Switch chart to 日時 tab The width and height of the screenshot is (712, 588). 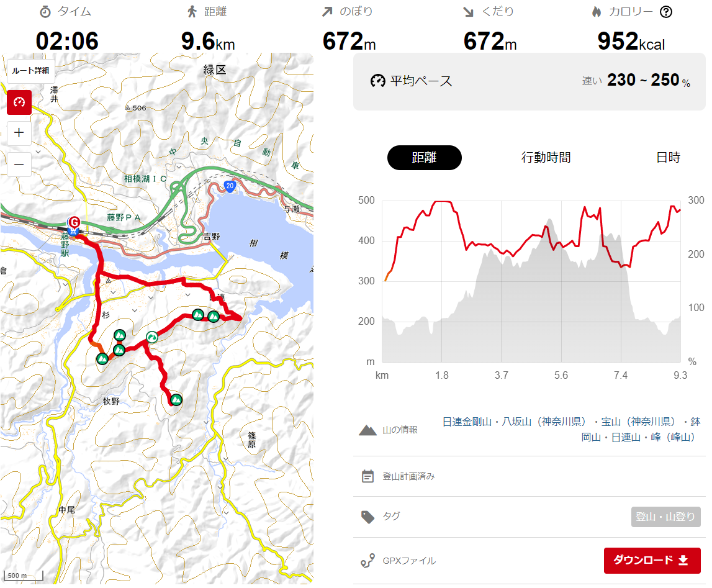click(668, 158)
